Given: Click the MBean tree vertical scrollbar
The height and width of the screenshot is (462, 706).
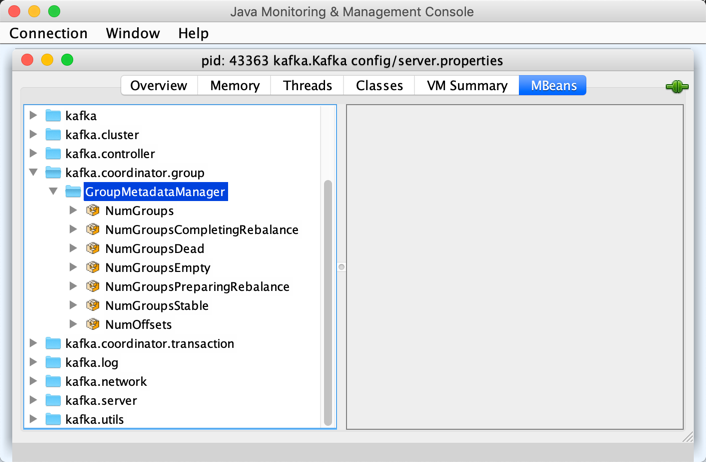Looking at the screenshot, I should click(x=328, y=300).
